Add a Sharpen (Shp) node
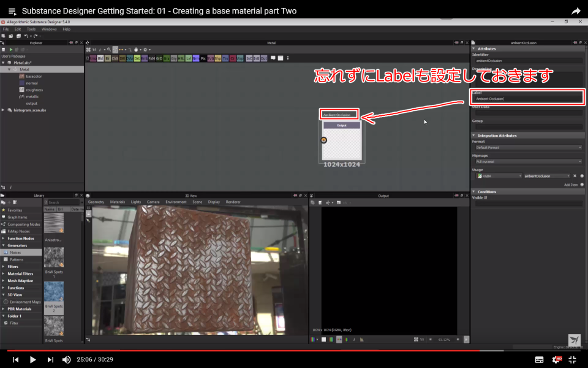This screenshot has height=368, width=588. (x=218, y=58)
